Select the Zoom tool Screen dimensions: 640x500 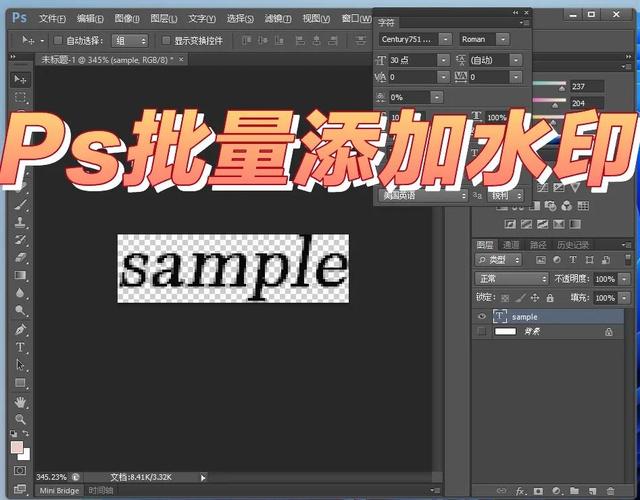point(20,419)
